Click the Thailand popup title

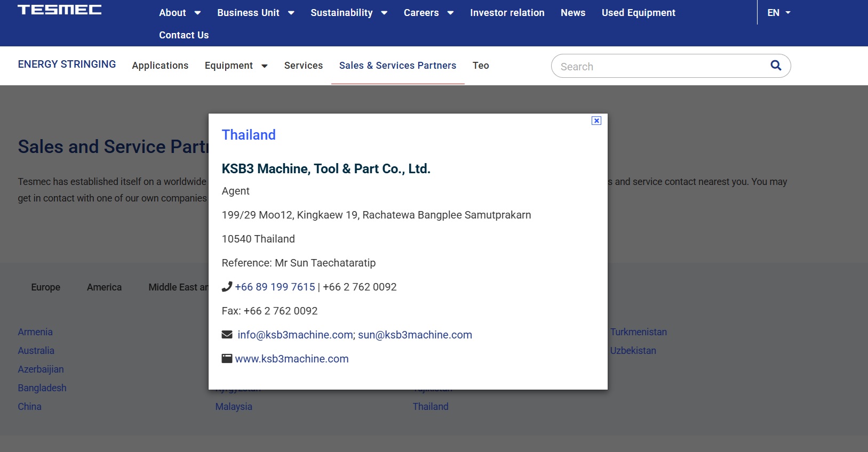(x=249, y=135)
